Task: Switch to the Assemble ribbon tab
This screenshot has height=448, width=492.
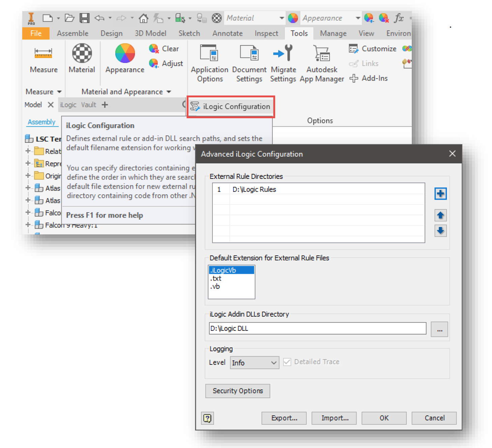Action: coord(72,33)
